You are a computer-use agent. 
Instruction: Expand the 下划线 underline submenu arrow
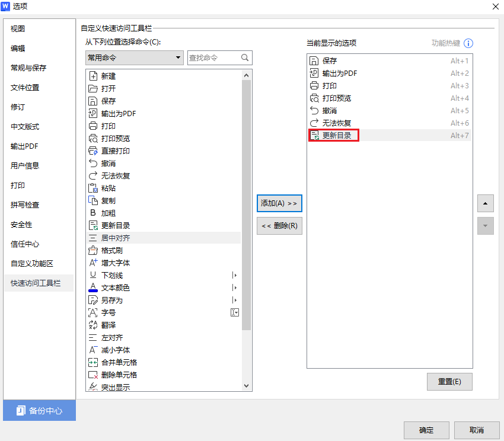pos(234,275)
